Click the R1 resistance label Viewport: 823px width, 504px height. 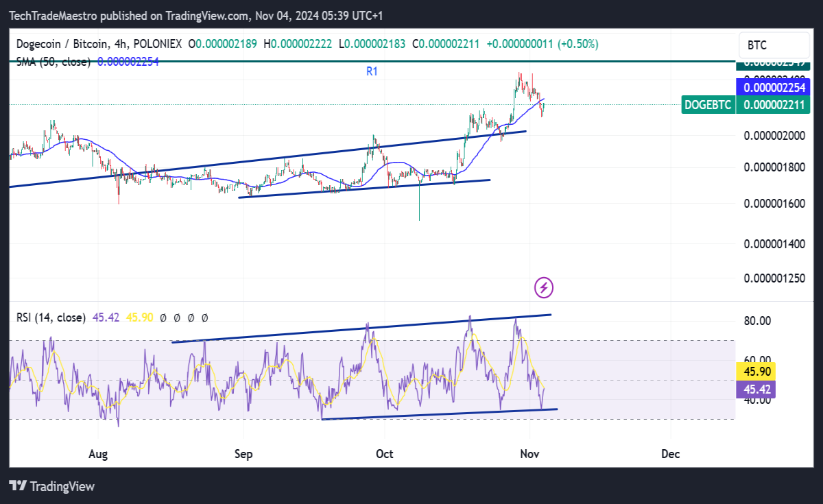tap(372, 71)
